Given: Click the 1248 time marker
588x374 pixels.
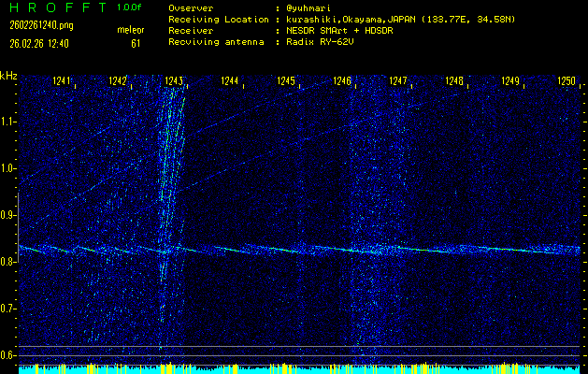Looking at the screenshot, I should point(454,82).
